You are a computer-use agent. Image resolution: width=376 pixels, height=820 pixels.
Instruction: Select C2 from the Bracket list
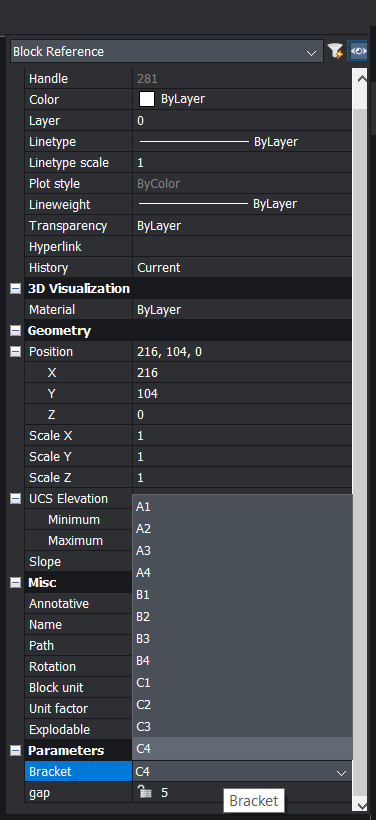tap(242, 704)
